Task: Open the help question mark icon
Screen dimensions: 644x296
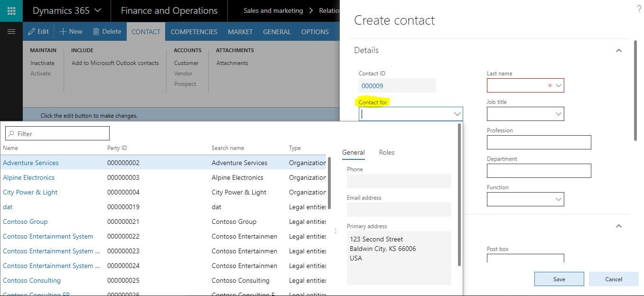Action: click(x=638, y=9)
